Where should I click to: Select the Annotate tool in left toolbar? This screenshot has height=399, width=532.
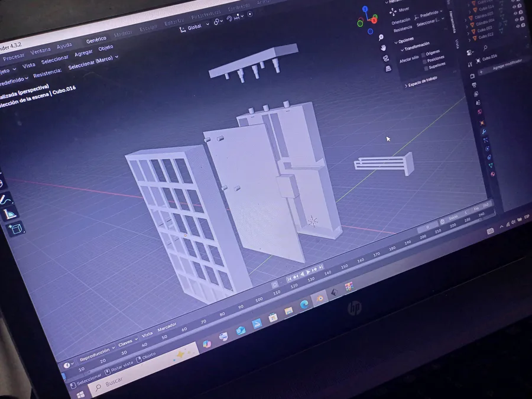point(6,200)
